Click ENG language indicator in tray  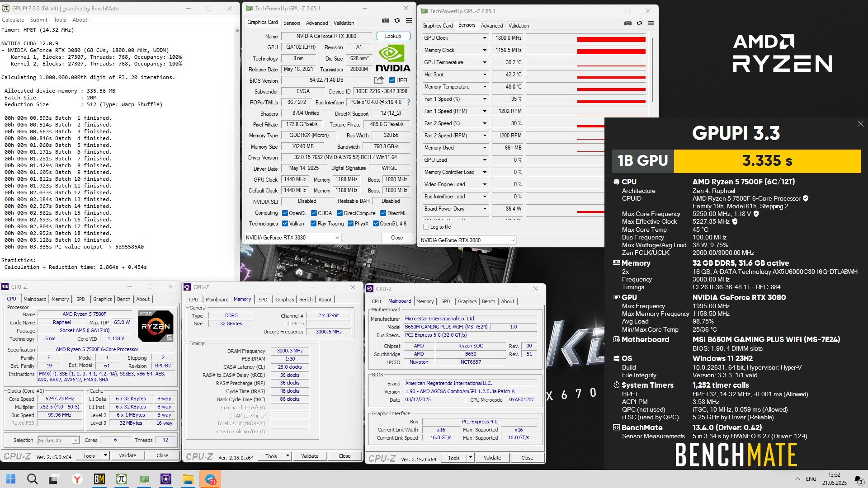pos(811,479)
